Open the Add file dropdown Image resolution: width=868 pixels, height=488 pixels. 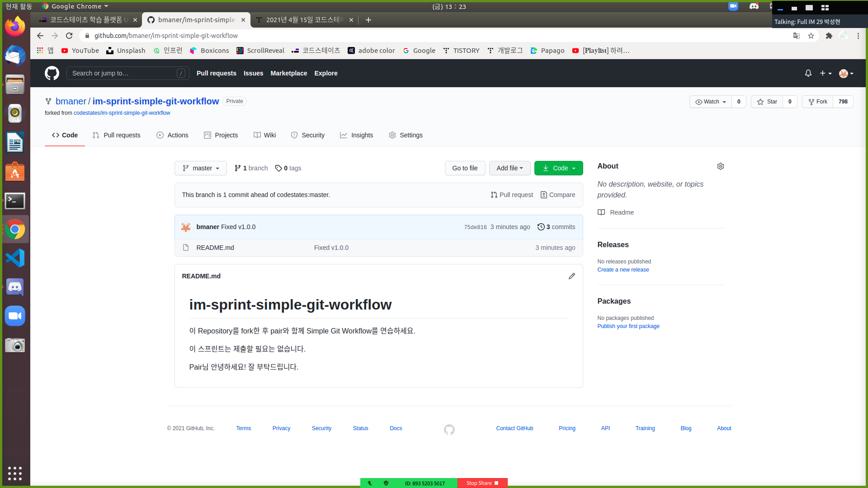(x=509, y=168)
